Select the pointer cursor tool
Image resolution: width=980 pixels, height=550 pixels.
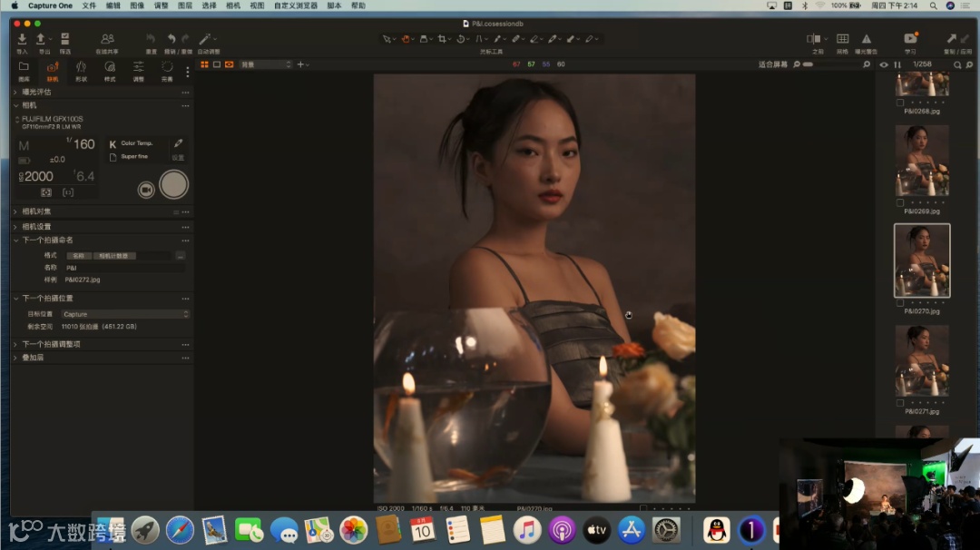pyautogui.click(x=387, y=39)
